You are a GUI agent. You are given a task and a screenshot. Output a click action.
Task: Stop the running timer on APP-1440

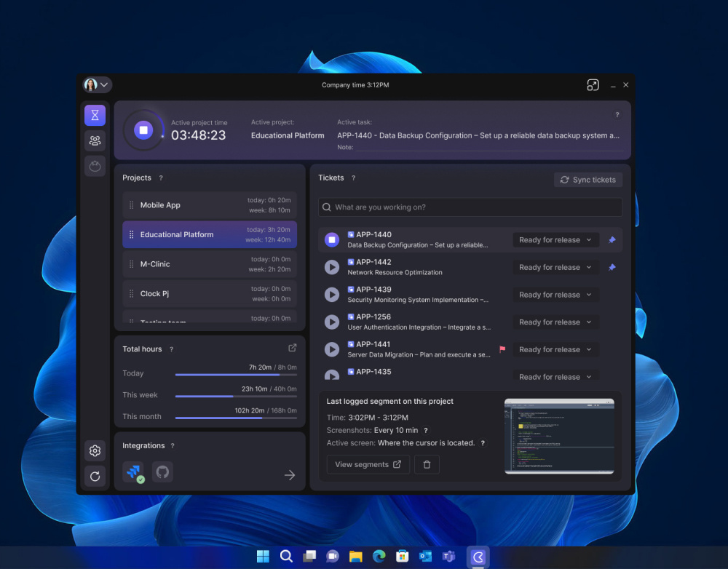[x=331, y=239]
